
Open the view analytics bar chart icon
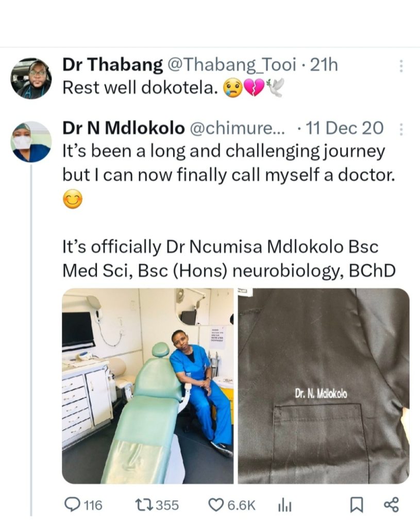(285, 505)
